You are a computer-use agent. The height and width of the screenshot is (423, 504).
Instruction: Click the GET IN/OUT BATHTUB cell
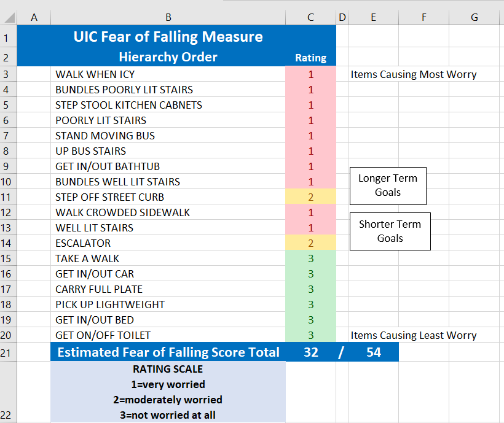pos(168,166)
